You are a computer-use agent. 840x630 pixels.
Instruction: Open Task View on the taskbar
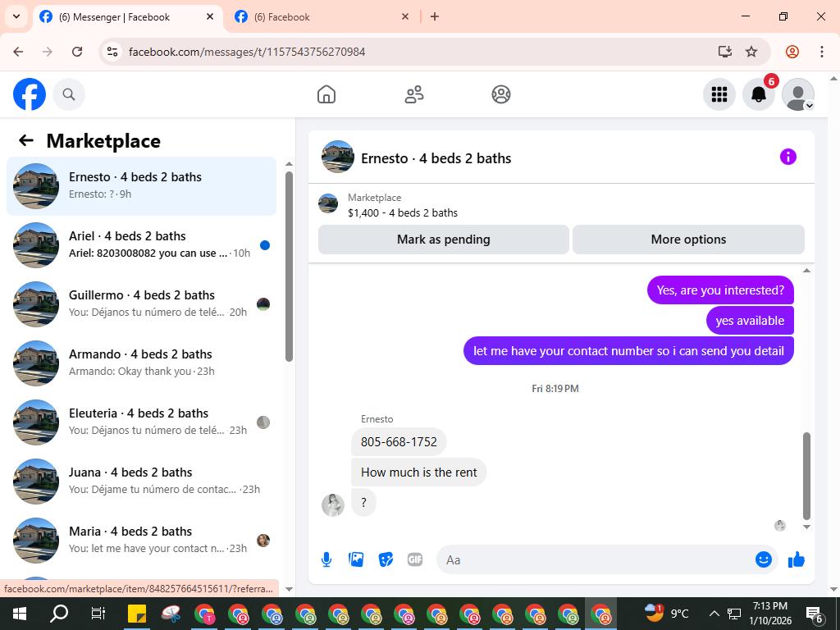[x=98, y=614]
